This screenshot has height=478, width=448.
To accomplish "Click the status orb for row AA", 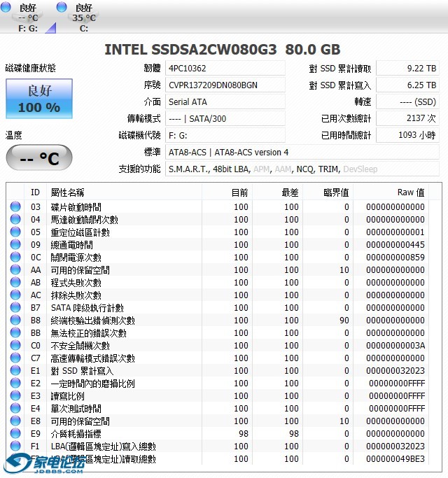I will pyautogui.click(x=15, y=270).
